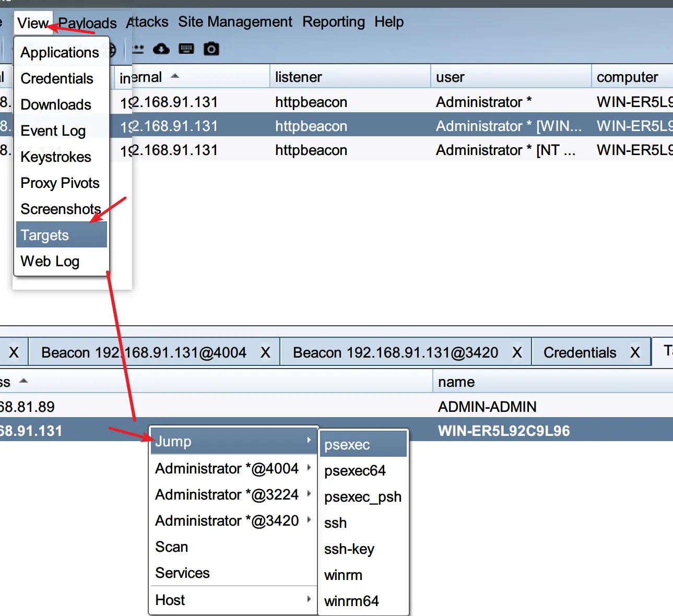Close the Beacon 192.168.91.131@4004 tab
This screenshot has width=673, height=616.
click(x=265, y=353)
